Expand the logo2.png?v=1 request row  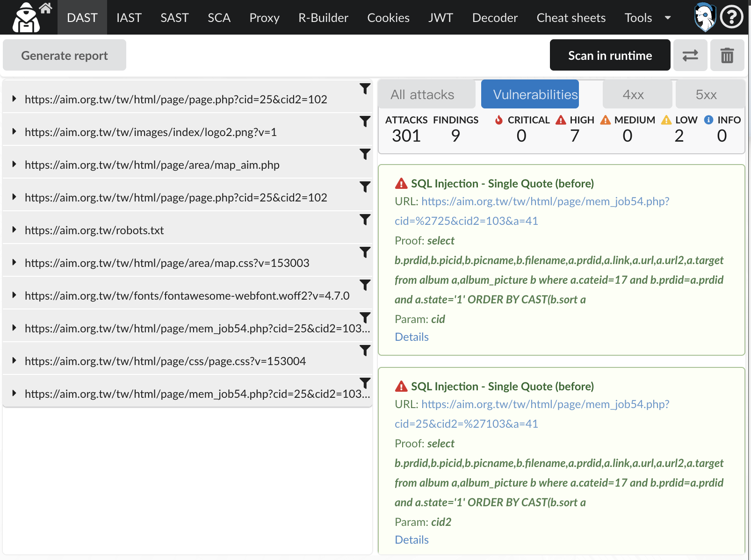tap(14, 131)
